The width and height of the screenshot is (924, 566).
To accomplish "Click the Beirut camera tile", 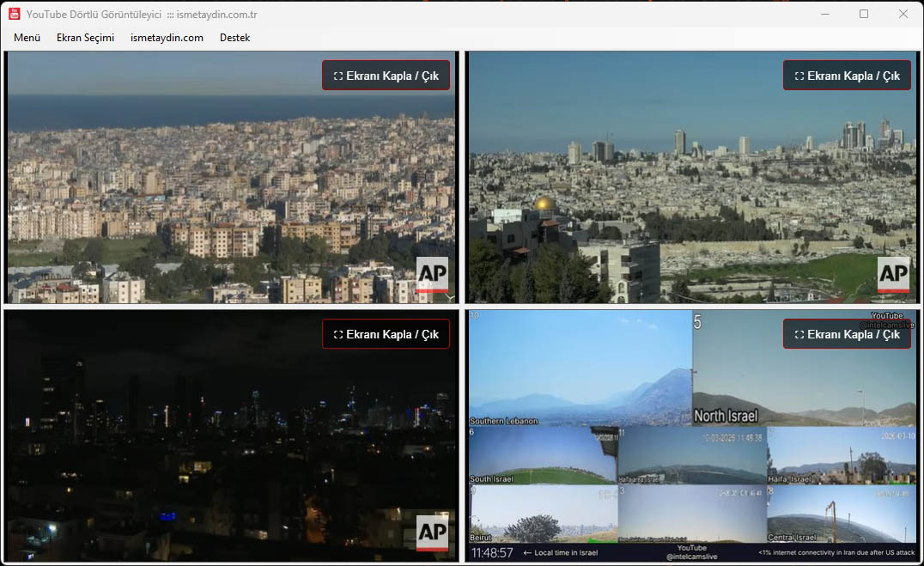I will 542,514.
